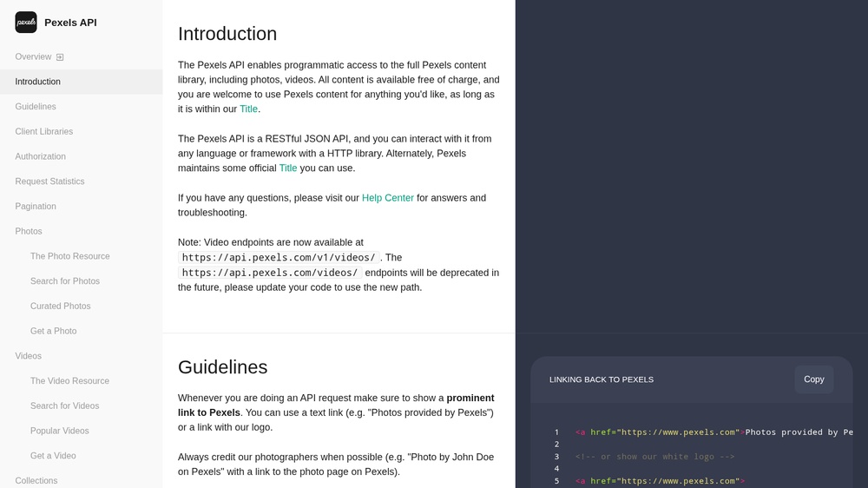Click code line 1 with pexels.com href
The image size is (868, 488).
click(x=714, y=432)
